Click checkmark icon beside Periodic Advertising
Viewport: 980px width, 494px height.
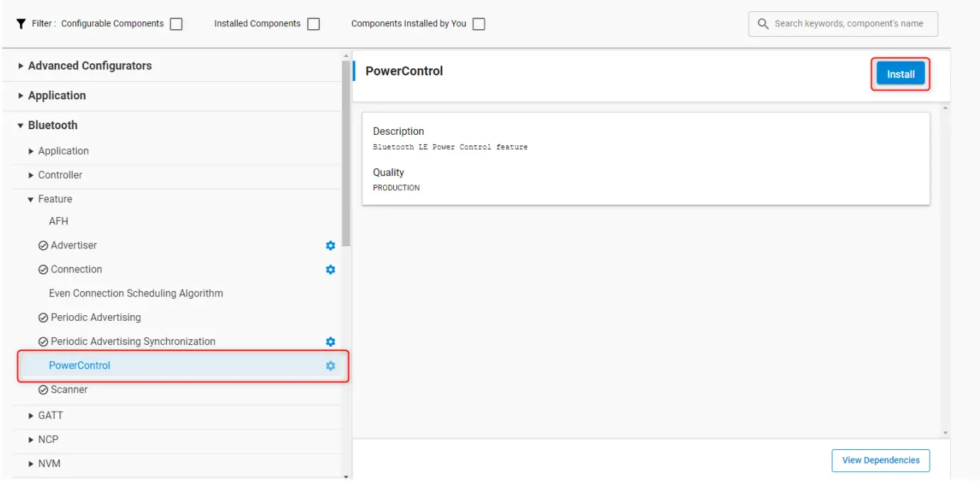pos(43,318)
